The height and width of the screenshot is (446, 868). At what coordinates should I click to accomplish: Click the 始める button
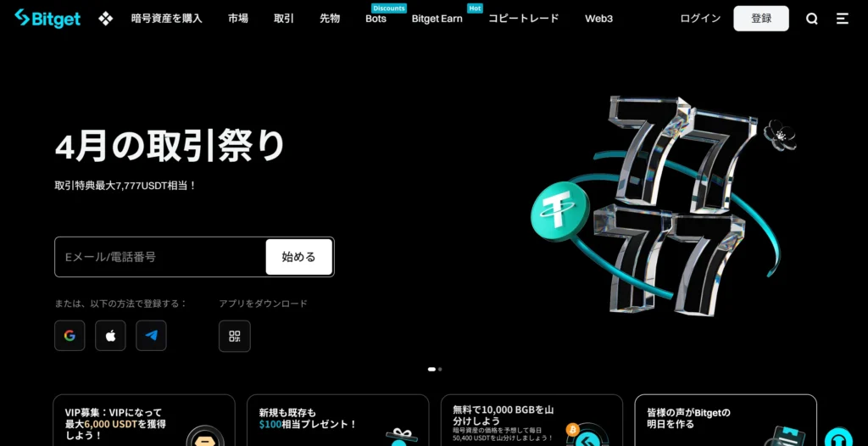click(x=299, y=257)
